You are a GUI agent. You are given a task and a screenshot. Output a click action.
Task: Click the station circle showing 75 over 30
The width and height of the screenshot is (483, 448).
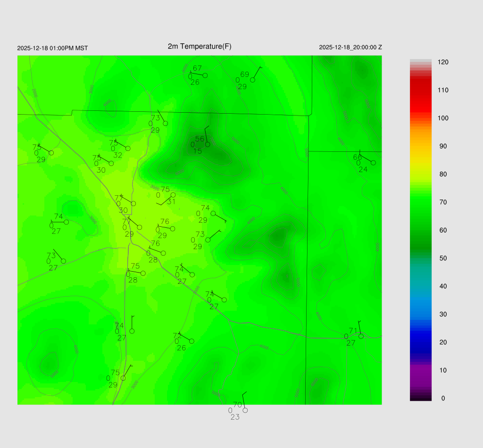[x=111, y=164]
